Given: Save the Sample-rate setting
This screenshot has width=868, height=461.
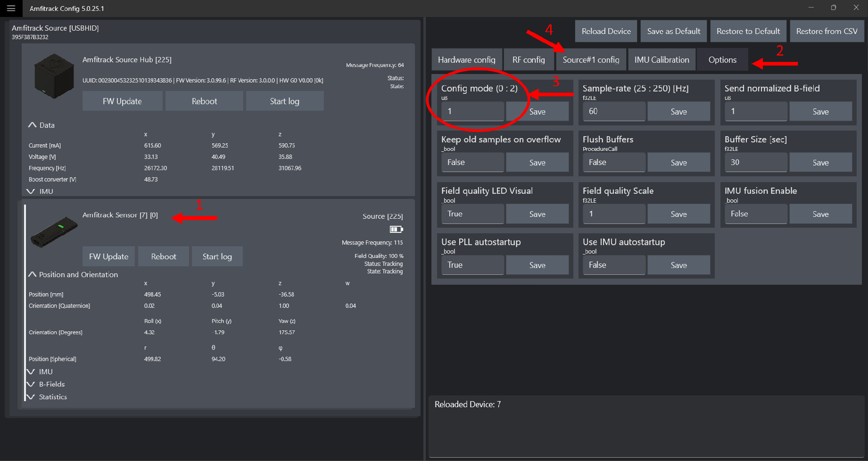Looking at the screenshot, I should [x=679, y=112].
